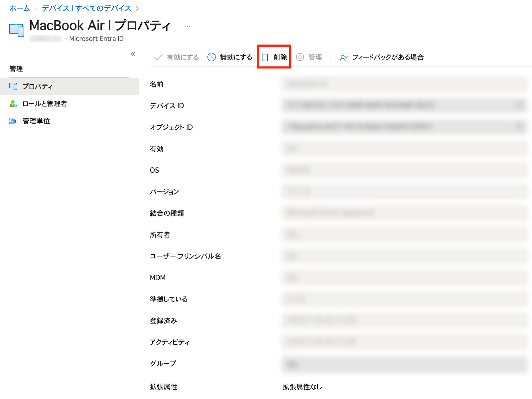Click the バージョン label
532x399 pixels.
pyautogui.click(x=165, y=192)
